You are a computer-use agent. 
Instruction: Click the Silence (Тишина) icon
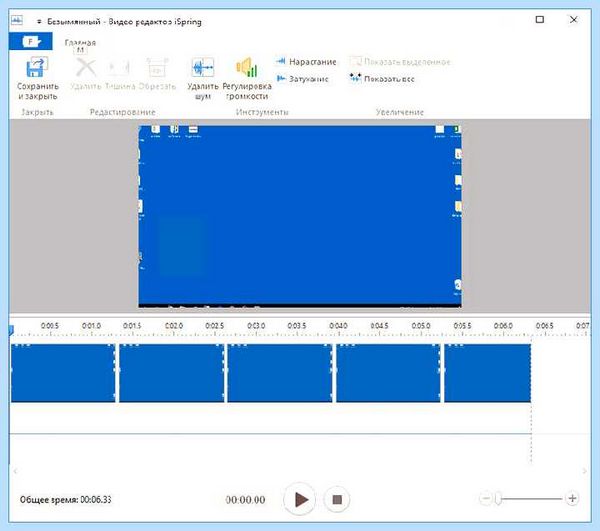click(x=120, y=68)
